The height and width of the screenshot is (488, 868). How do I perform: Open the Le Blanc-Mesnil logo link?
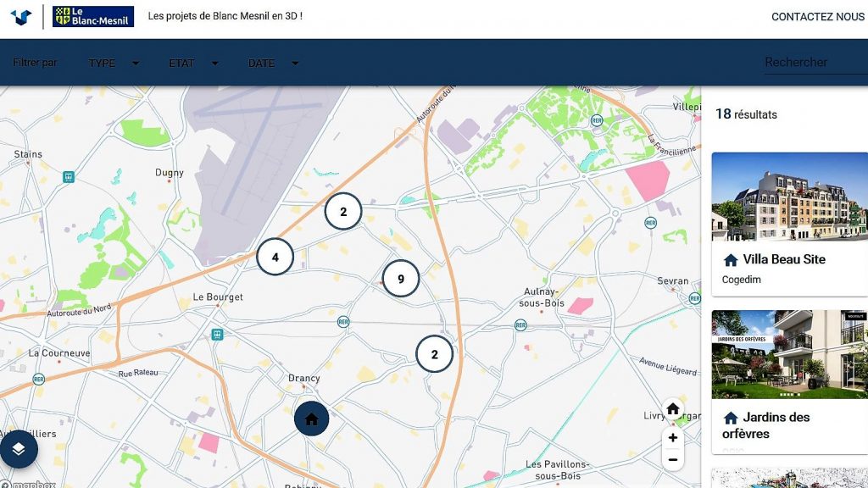click(93, 17)
